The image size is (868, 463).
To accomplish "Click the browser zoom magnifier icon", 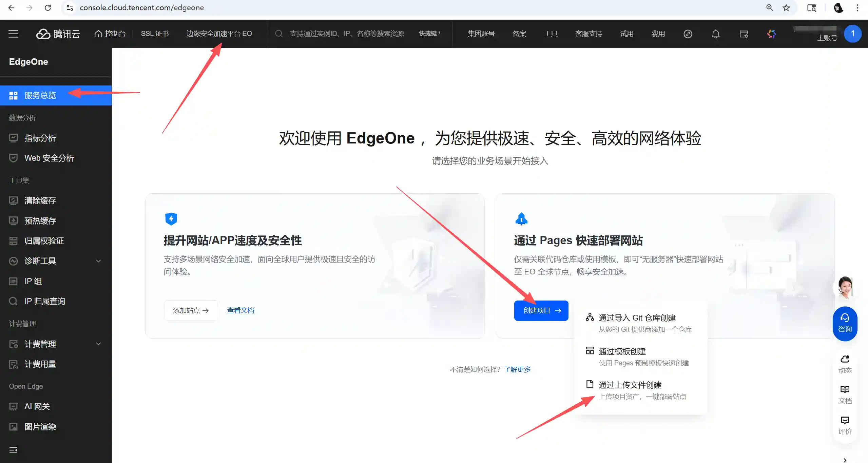I will coord(770,7).
